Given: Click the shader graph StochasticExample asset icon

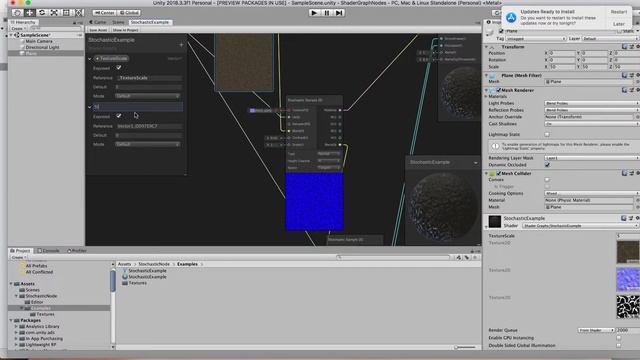Looking at the screenshot, I should pyautogui.click(x=125, y=271).
